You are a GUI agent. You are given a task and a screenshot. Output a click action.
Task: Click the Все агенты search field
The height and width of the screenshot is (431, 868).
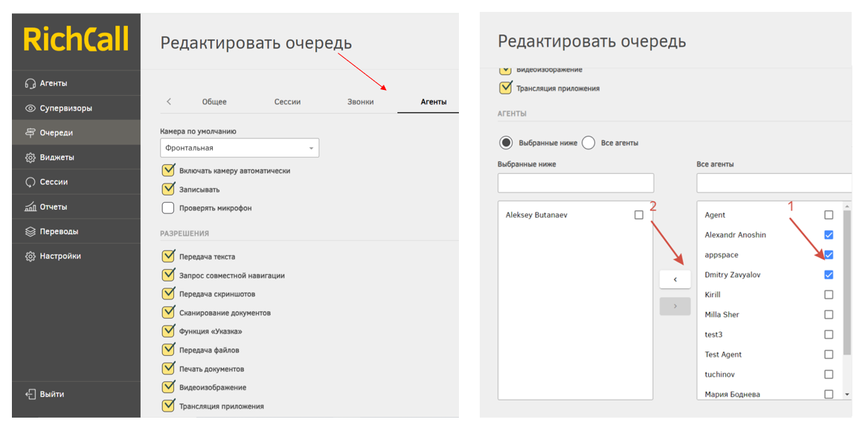[774, 183]
